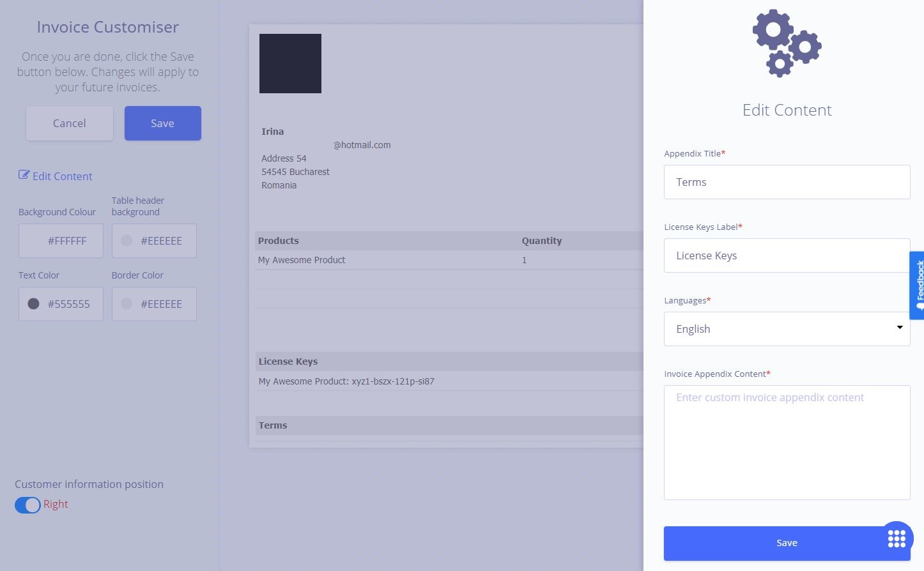Click the Address 54 line
This screenshot has width=924, height=571.
[x=284, y=158]
